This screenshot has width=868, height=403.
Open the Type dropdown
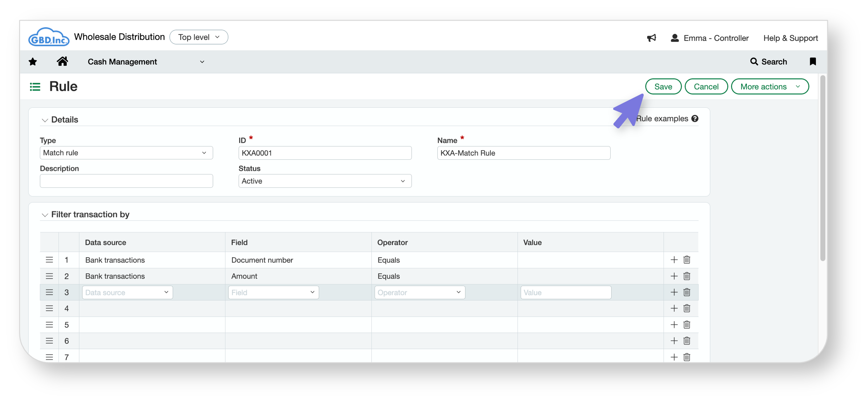[126, 152]
